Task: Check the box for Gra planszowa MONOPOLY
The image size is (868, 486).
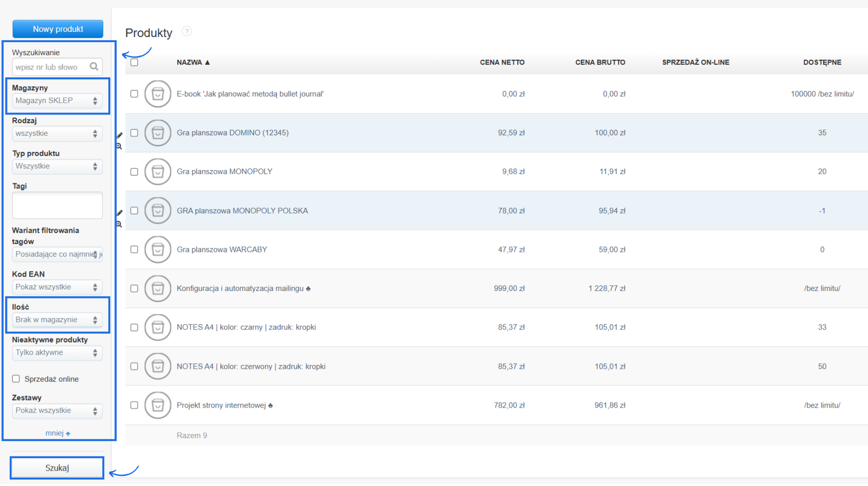Action: [134, 172]
